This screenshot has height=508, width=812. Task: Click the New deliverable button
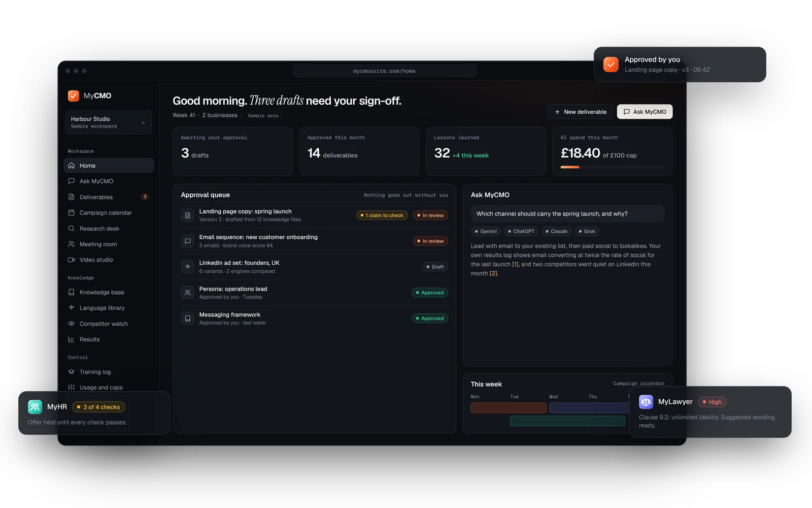[x=581, y=112]
